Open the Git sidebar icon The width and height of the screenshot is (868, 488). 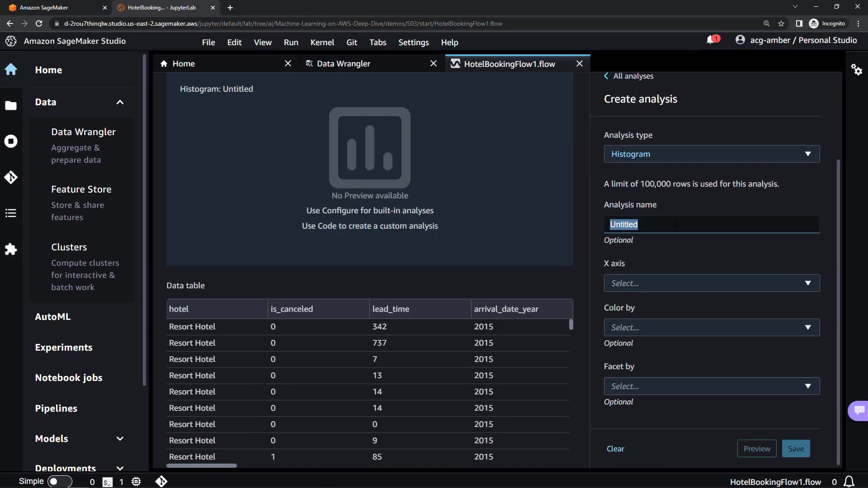(x=11, y=177)
